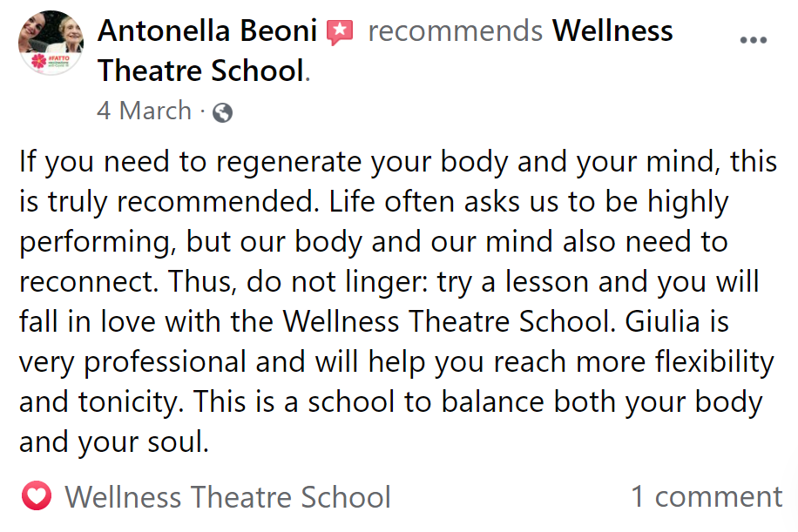
Task: Click the words flexibility and tonicity in the review
Action: (x=397, y=381)
